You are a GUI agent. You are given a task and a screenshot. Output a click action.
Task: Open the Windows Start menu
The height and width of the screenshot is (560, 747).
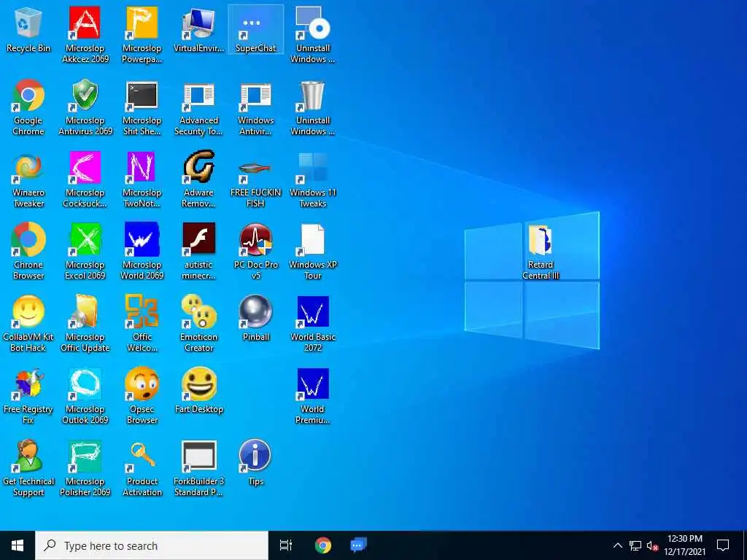point(18,545)
